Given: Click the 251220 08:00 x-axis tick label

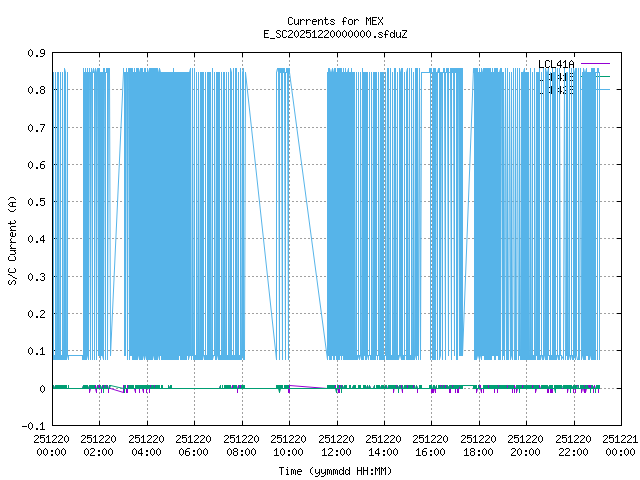Looking at the screenshot, I should (241, 444).
